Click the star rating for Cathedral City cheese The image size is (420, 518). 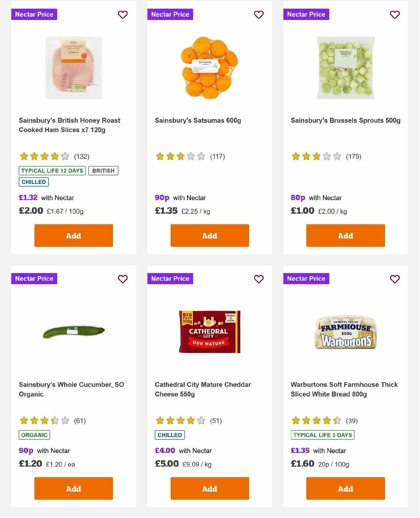(x=180, y=421)
